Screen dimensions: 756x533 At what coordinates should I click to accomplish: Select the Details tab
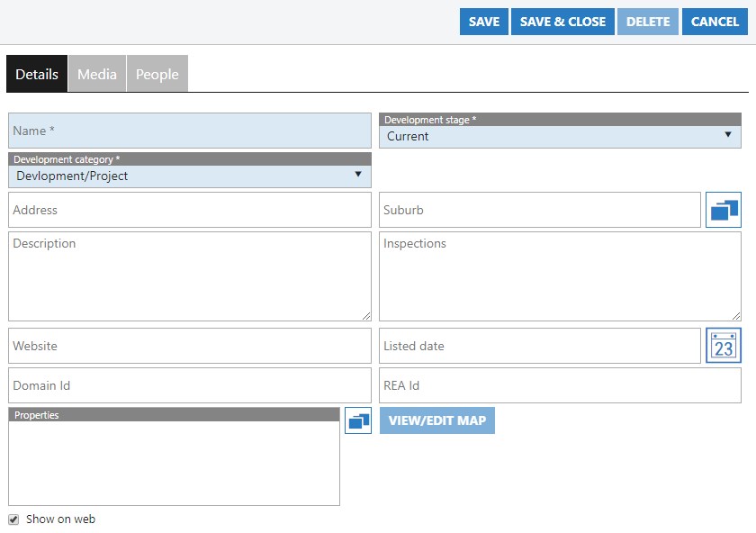(x=37, y=74)
